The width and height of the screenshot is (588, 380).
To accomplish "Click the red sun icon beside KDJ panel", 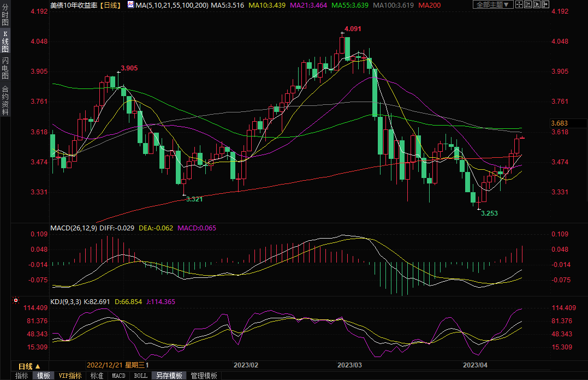I will point(16,301).
